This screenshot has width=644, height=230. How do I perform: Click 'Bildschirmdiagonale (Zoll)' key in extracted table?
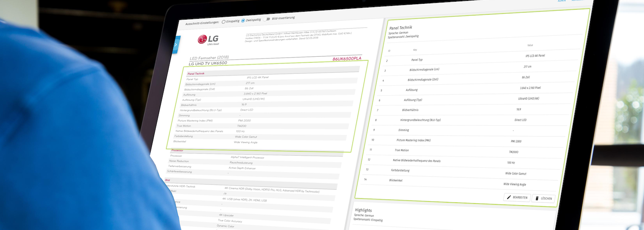422,80
